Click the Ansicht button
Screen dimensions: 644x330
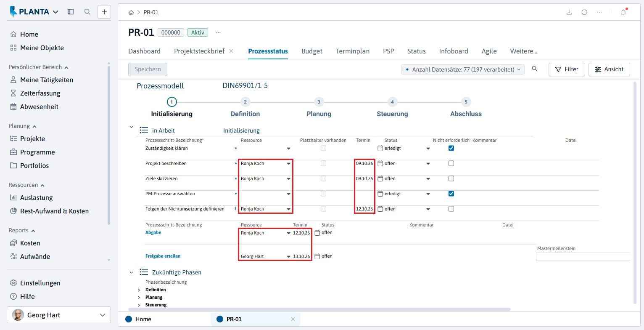609,69
